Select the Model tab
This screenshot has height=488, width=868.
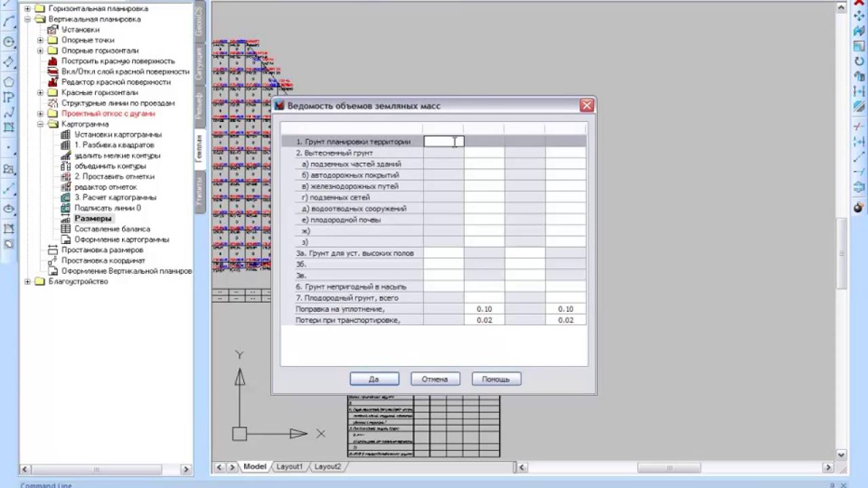tap(255, 467)
